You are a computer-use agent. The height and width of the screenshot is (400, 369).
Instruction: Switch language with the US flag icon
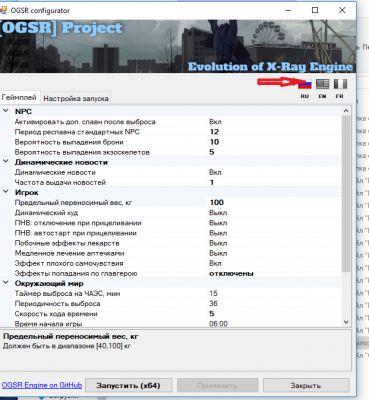[x=322, y=84]
